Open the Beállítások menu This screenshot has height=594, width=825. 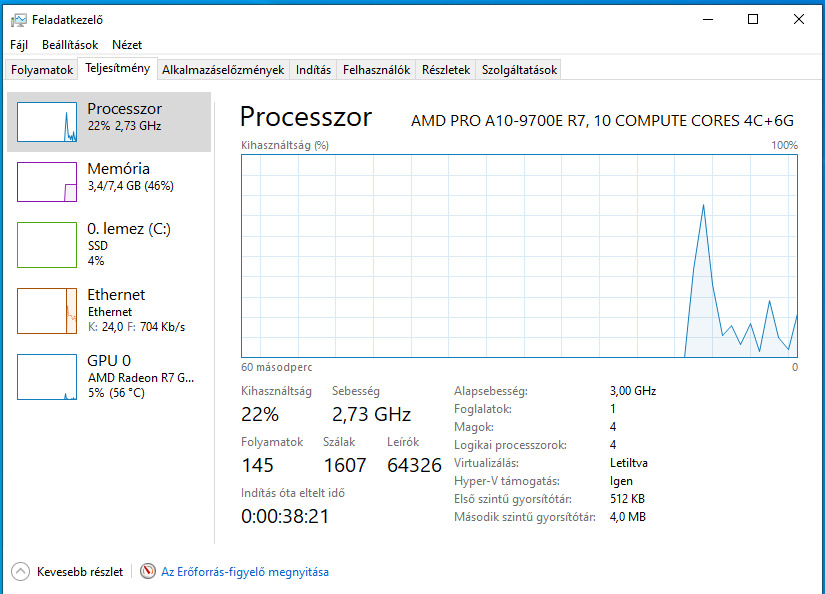pyautogui.click(x=70, y=45)
